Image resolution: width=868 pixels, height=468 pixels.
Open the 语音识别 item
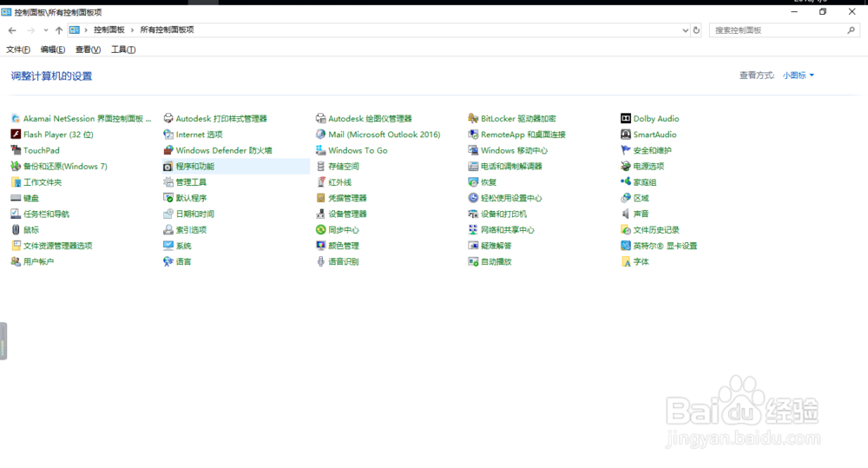(x=343, y=262)
